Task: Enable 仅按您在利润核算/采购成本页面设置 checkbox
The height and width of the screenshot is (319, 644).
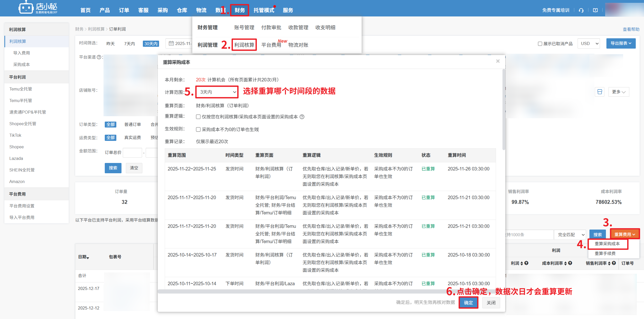Action: pyautogui.click(x=198, y=117)
